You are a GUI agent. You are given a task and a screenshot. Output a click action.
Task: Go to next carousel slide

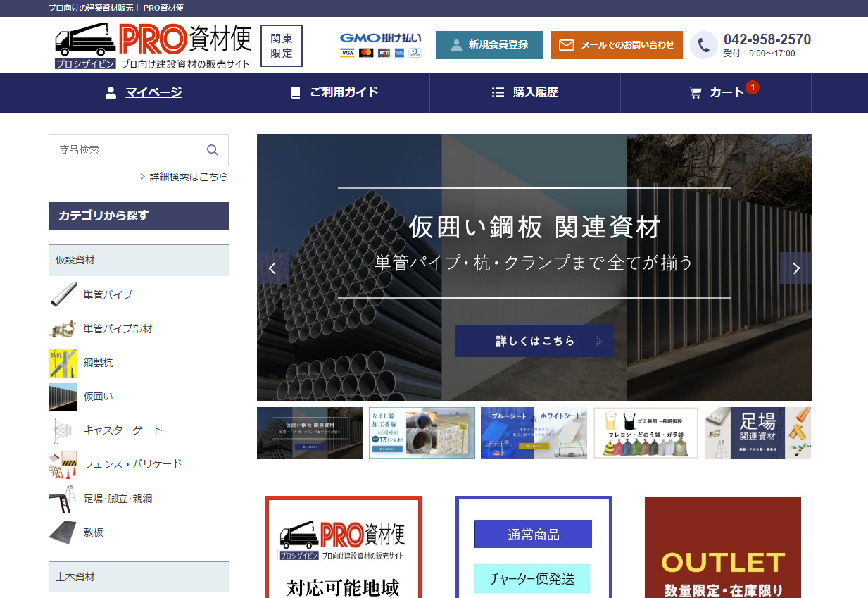pyautogui.click(x=795, y=268)
